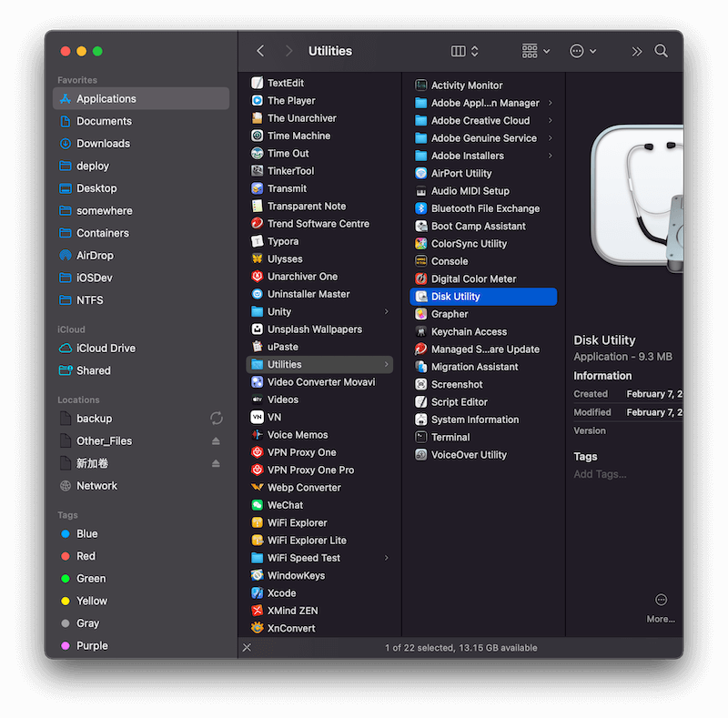The width and height of the screenshot is (728, 718).
Task: Click the Screenshot app icon
Action: [420, 385]
